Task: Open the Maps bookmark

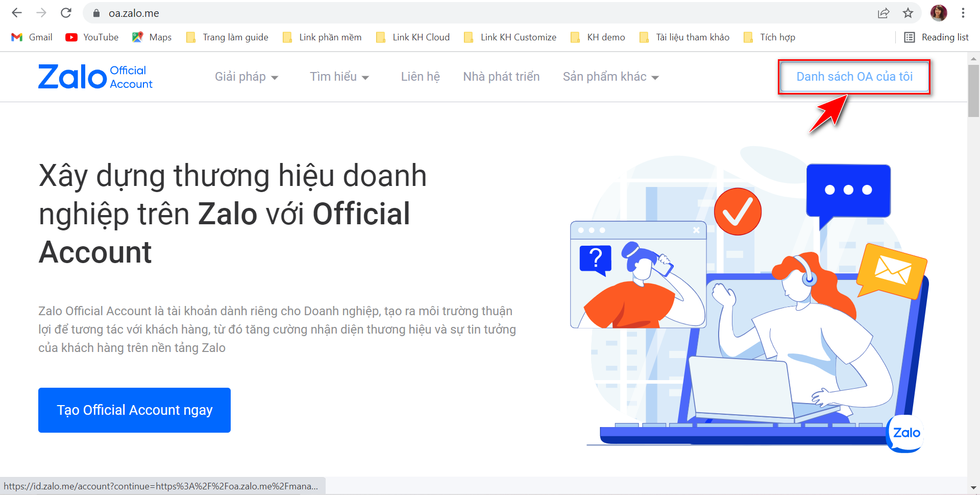Action: click(x=152, y=37)
